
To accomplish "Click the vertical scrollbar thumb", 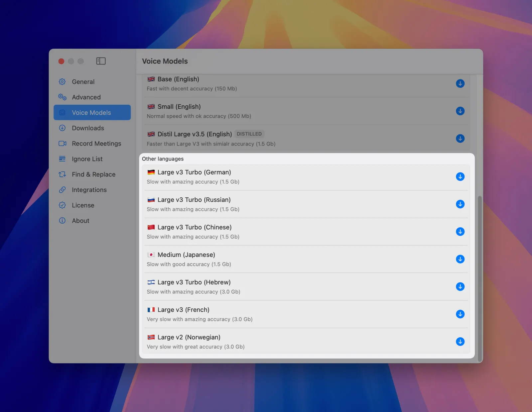I will (x=479, y=278).
